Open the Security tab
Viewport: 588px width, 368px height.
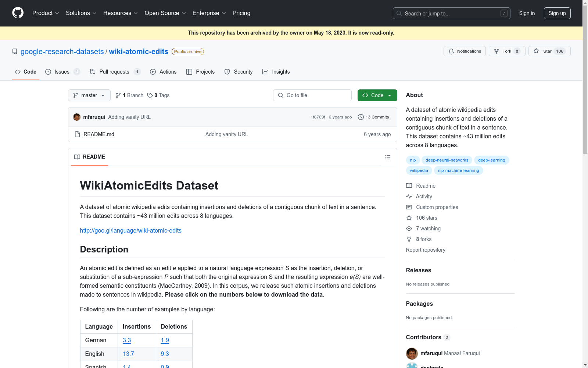pyautogui.click(x=239, y=72)
